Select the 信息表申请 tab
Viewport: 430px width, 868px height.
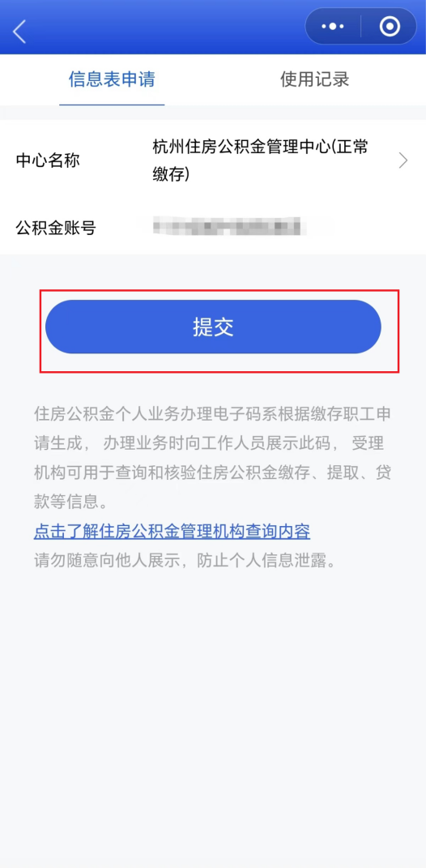112,79
